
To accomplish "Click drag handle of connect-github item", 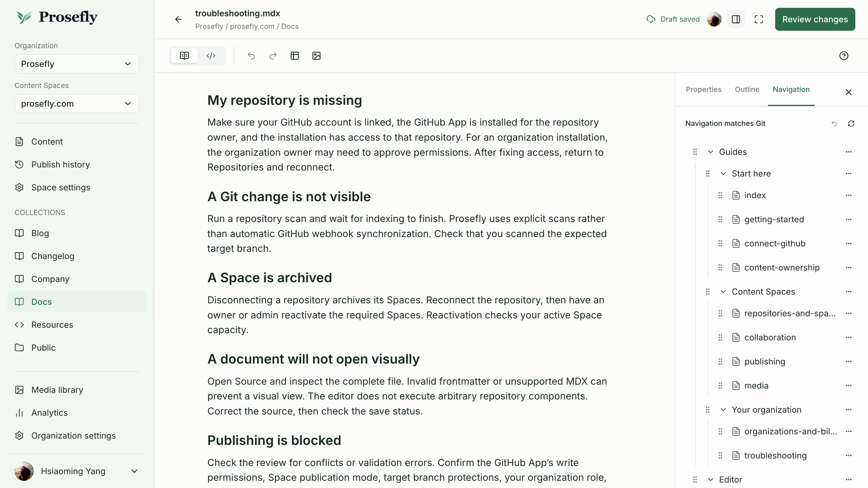I will click(720, 243).
